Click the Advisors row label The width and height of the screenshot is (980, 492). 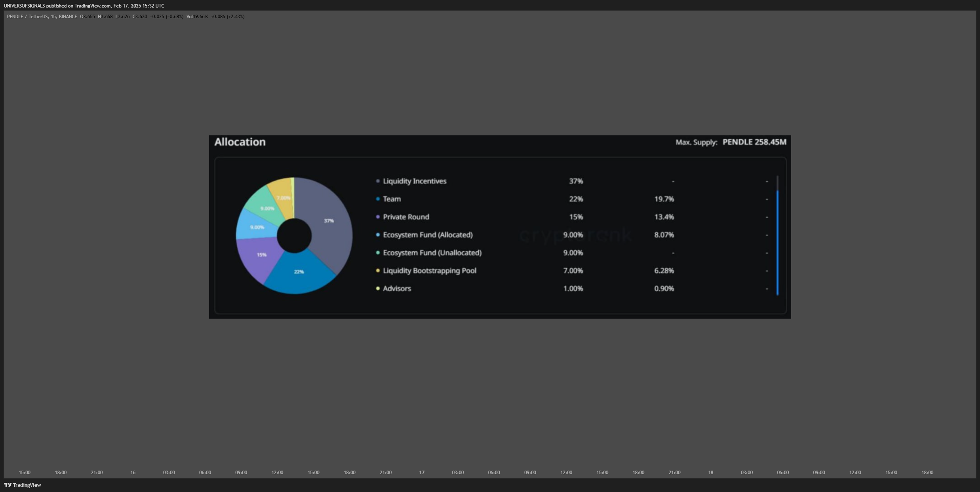[397, 289]
